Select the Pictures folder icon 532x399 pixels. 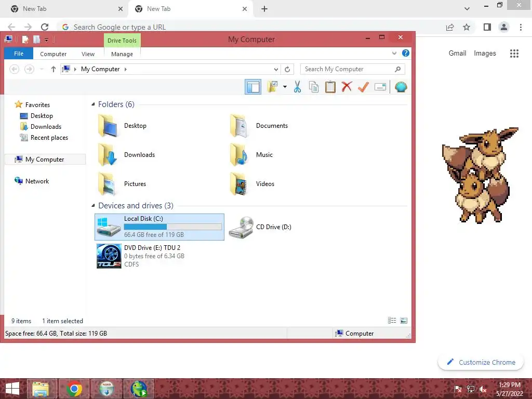tap(109, 184)
